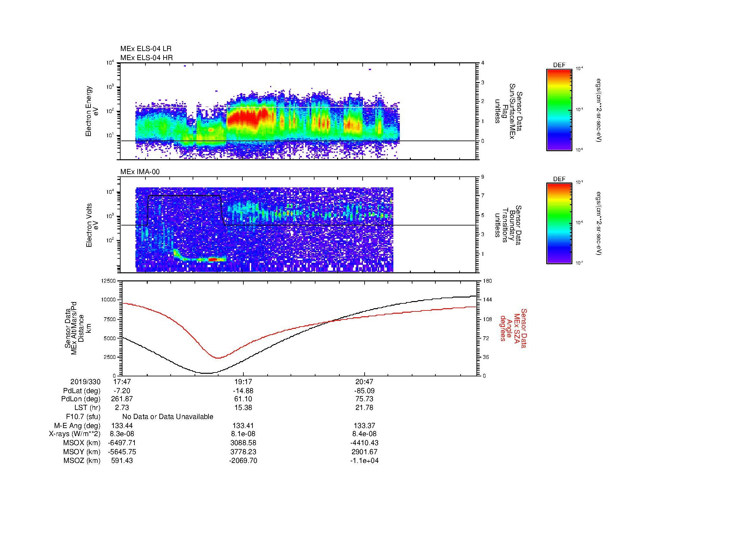Image resolution: width=756 pixels, height=534 pixels.
Task: Click the M-E Ang value 133.37
Action: tap(365, 426)
